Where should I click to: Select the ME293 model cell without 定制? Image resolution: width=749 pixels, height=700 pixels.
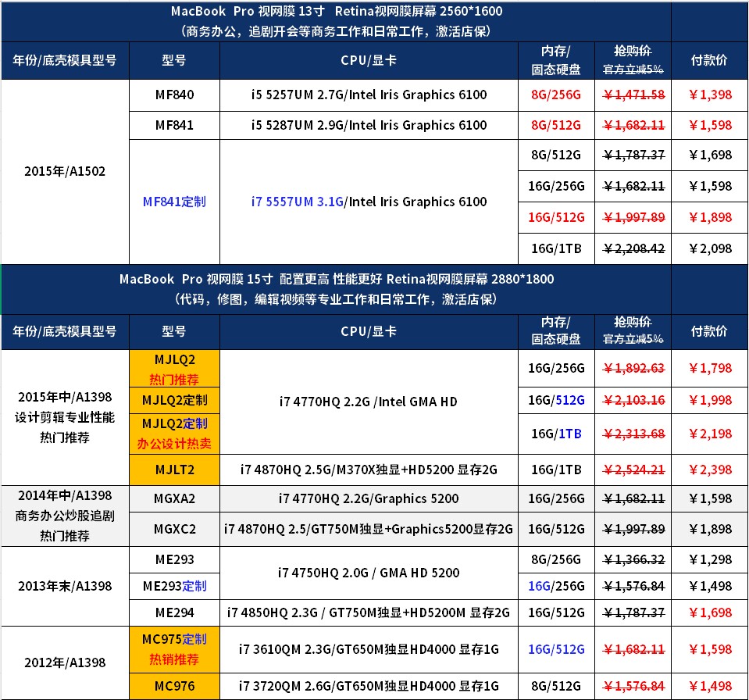click(x=174, y=559)
